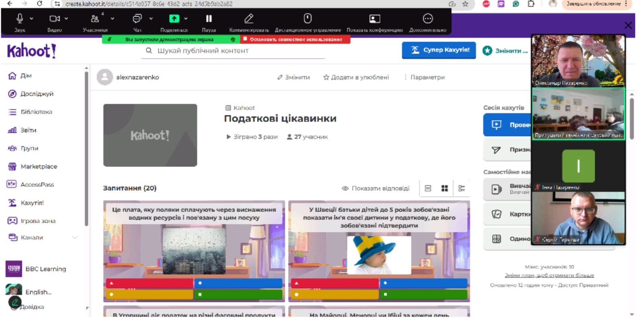Open Кахутія! in the sidebar
Viewport: 644px width, 318px height.
pyautogui.click(x=26, y=203)
